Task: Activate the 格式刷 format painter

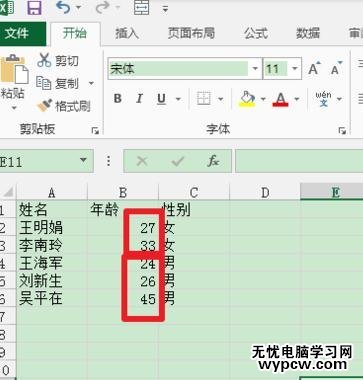Action: (x=63, y=106)
